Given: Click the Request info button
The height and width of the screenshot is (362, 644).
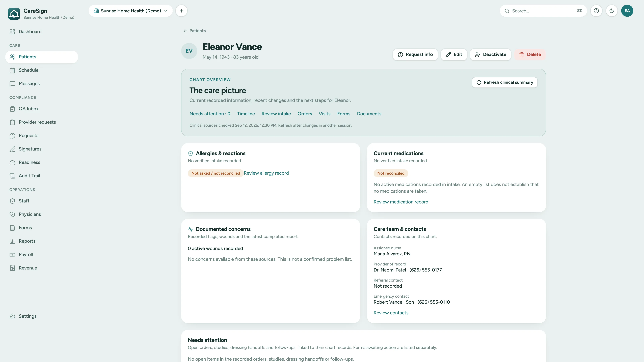Looking at the screenshot, I should 415,54.
